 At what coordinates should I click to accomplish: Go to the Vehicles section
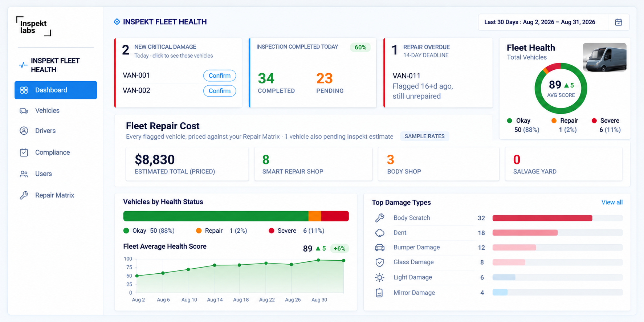[x=47, y=111]
